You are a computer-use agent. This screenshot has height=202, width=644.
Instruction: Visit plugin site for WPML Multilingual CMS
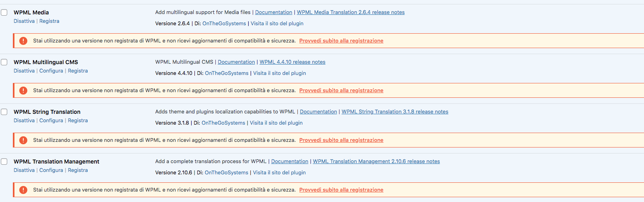(x=280, y=73)
